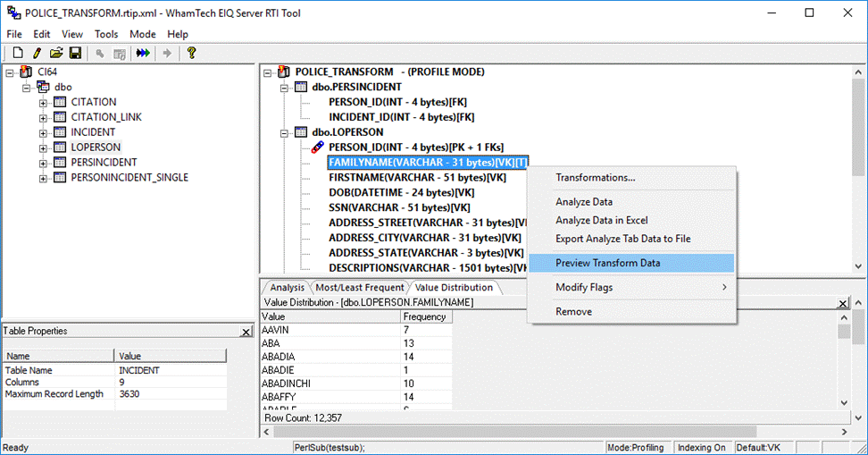Click the New file toolbar icon
Viewport: 868px width, 455px height.
18,54
